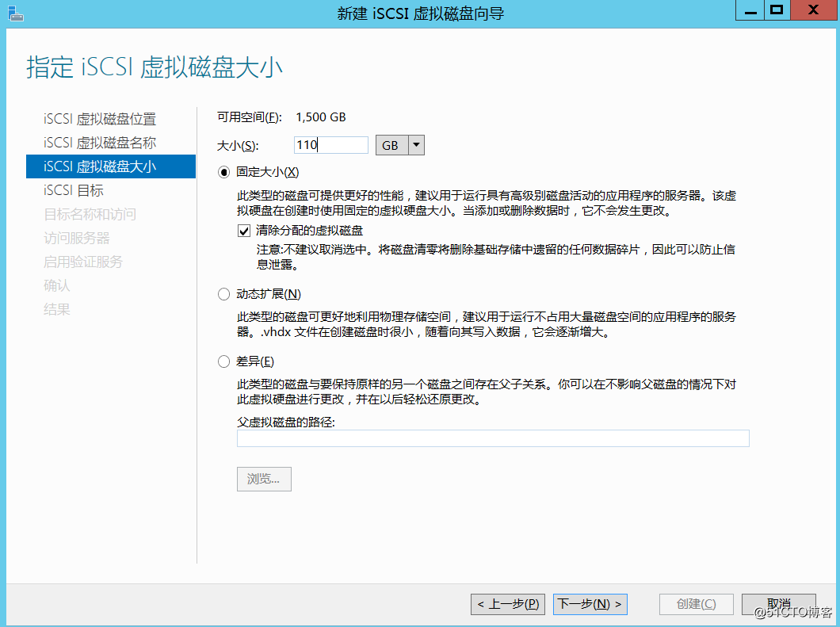This screenshot has height=627, width=840.
Task: Click the 结果 step
Action: pyautogui.click(x=56, y=310)
